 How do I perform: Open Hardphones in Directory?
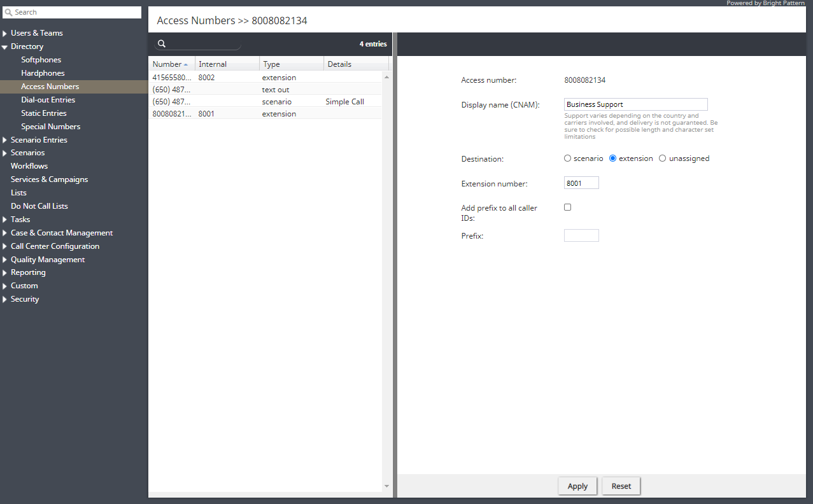click(x=43, y=73)
